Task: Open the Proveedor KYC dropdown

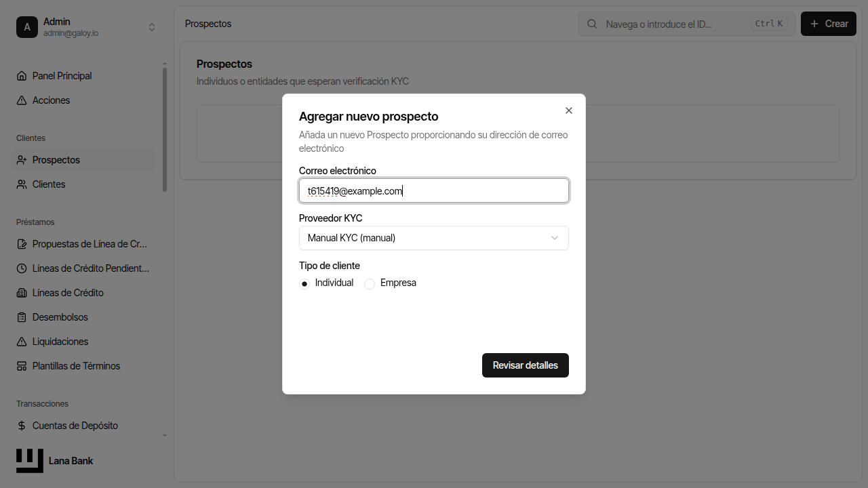Action: tap(434, 238)
